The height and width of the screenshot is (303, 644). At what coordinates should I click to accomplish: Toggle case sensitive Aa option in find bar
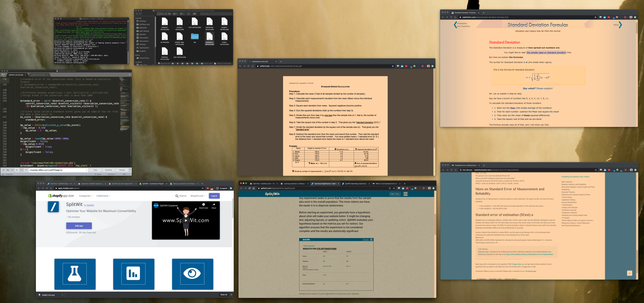[x=8, y=170]
